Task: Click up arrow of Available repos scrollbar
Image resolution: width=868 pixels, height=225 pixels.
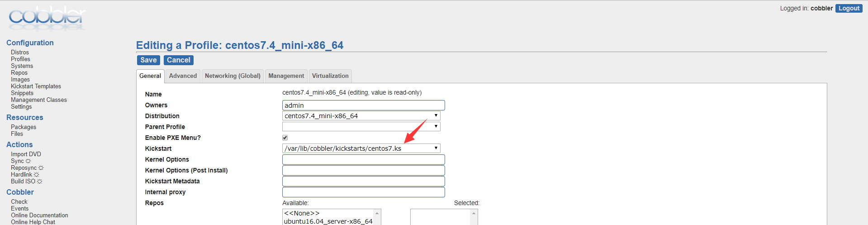Action: tap(377, 213)
